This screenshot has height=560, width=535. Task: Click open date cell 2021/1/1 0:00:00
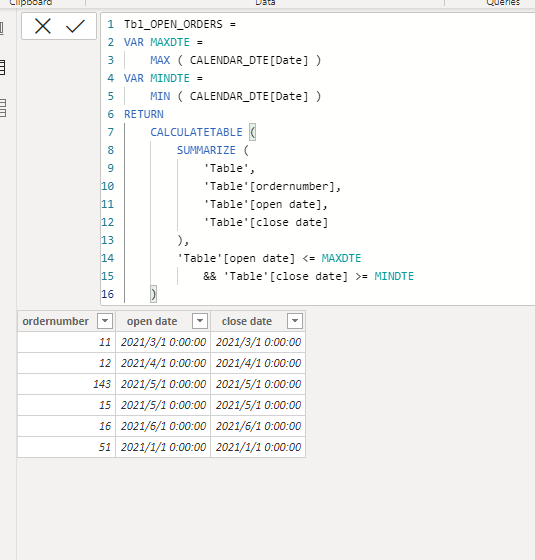[x=163, y=447]
